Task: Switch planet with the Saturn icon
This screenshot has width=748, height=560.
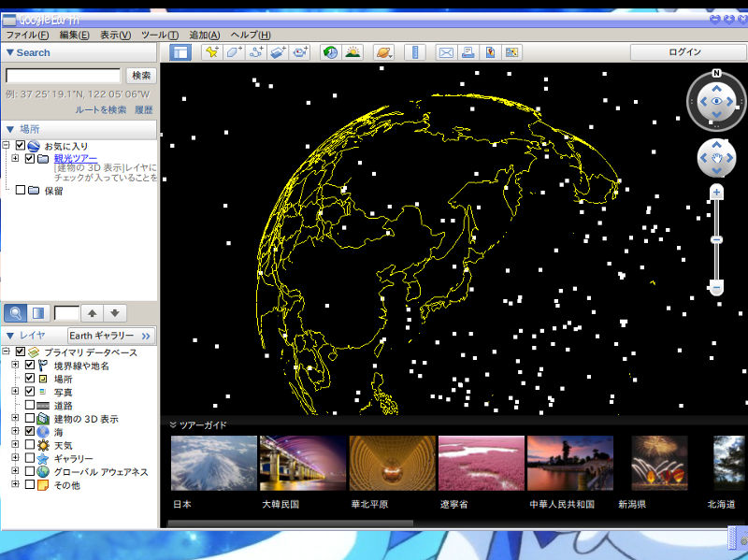Action: 383,52
